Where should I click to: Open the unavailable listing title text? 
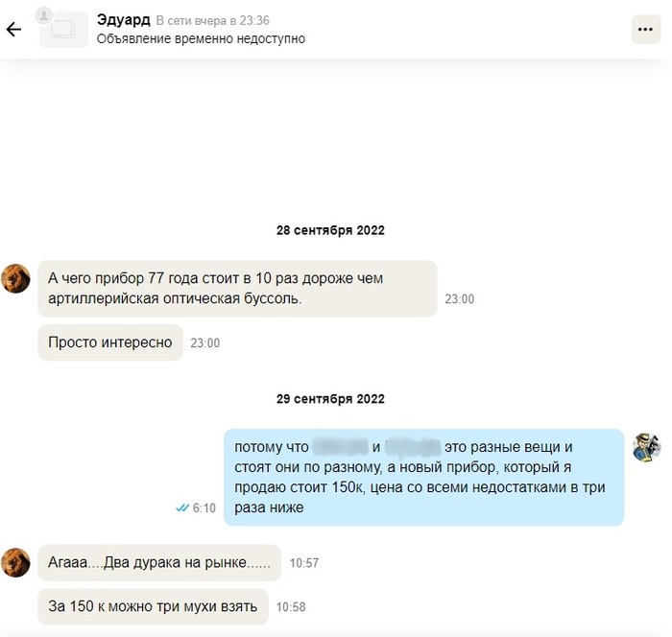201,38
